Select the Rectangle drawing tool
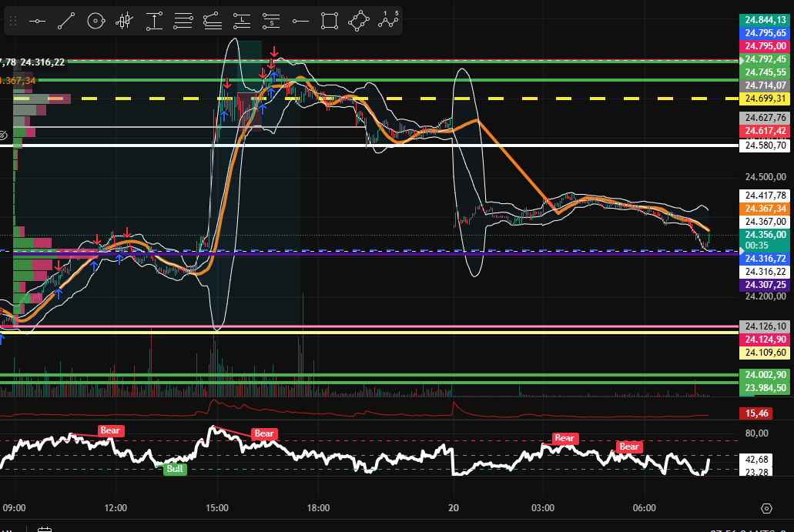 (x=329, y=21)
